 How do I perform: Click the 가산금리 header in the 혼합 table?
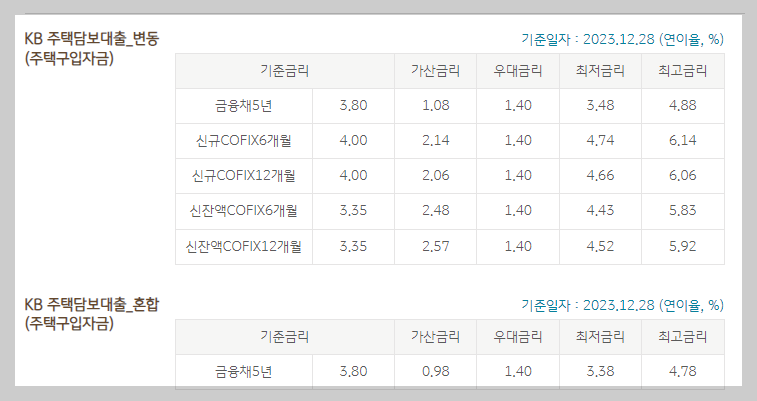tap(435, 336)
